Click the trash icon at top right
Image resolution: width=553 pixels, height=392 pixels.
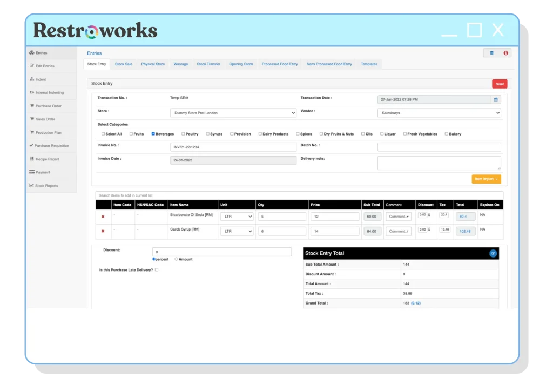(491, 53)
